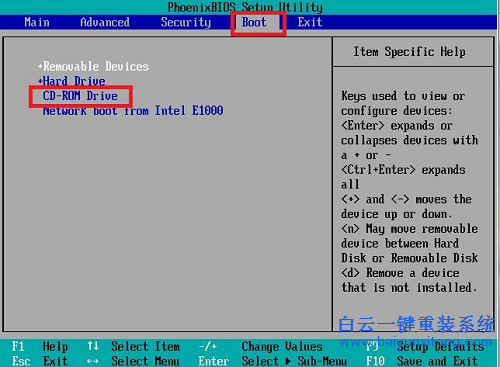Click the '<n> May move removable' help line

coord(409,229)
